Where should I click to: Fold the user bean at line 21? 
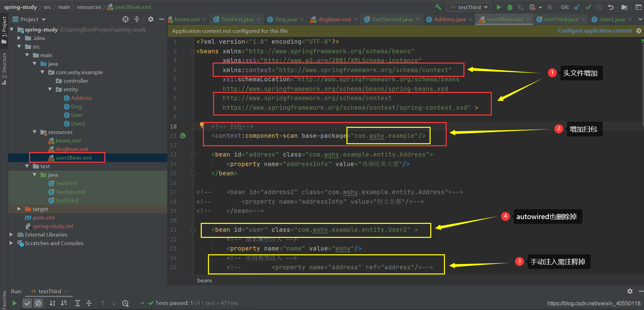193,230
